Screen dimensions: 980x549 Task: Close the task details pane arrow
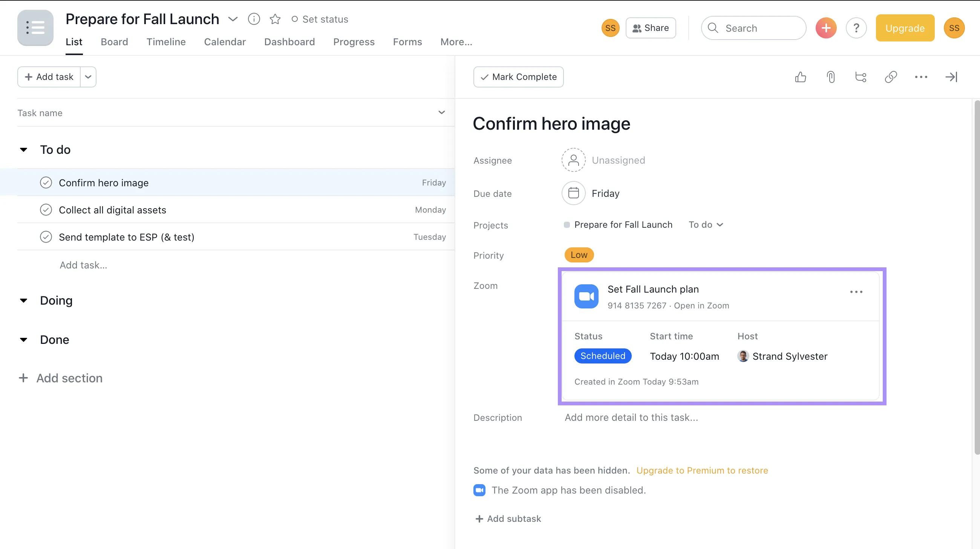[951, 77]
